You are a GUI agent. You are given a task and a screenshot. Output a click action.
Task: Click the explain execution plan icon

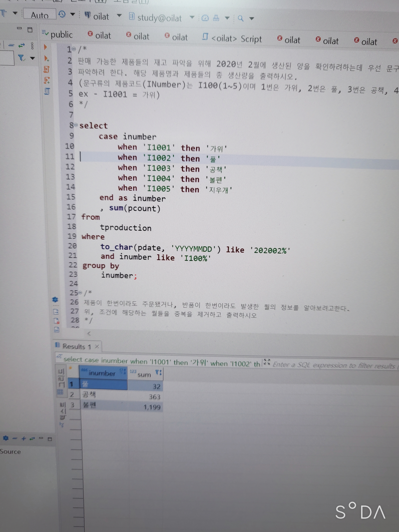(x=47, y=91)
